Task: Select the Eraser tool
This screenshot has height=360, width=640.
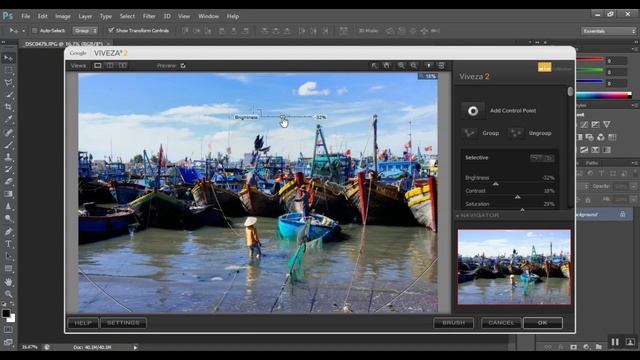Action: click(x=8, y=181)
